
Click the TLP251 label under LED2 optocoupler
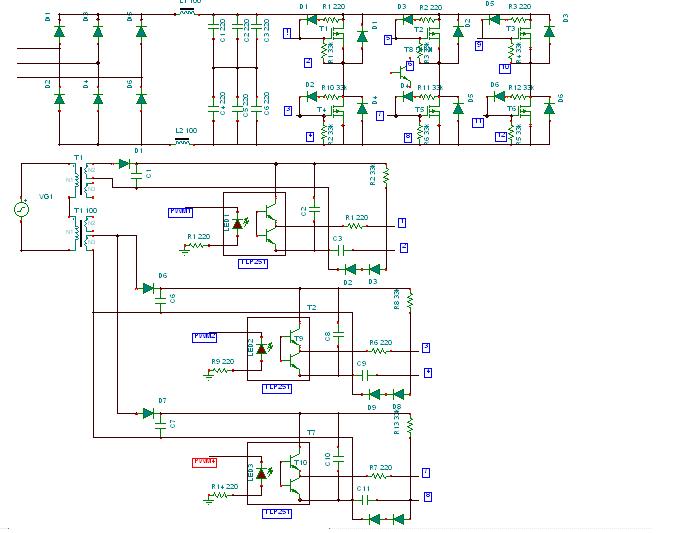click(x=277, y=388)
